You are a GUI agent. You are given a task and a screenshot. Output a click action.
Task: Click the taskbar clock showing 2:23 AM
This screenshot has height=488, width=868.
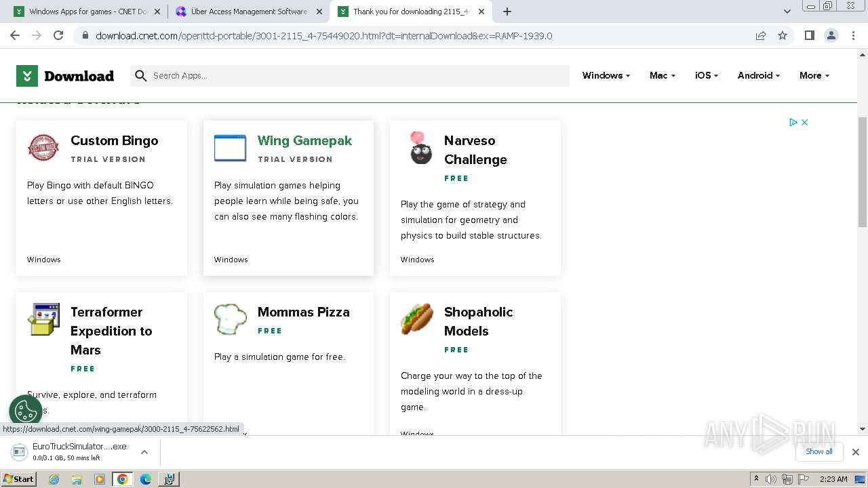point(833,479)
